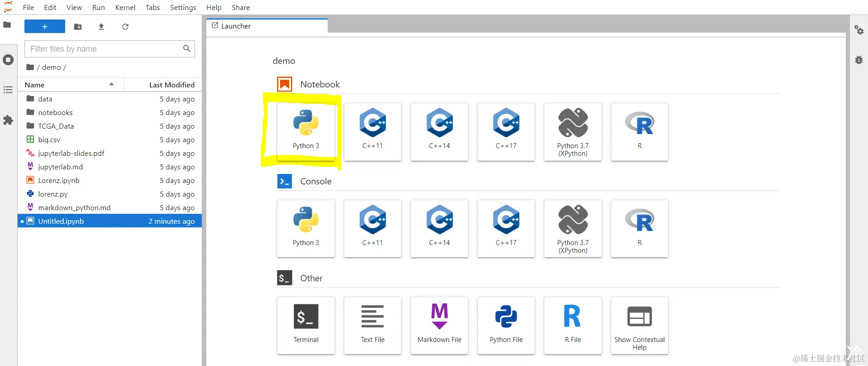This screenshot has width=868, height=366.
Task: Select lorenz.py file
Action: [110, 194]
